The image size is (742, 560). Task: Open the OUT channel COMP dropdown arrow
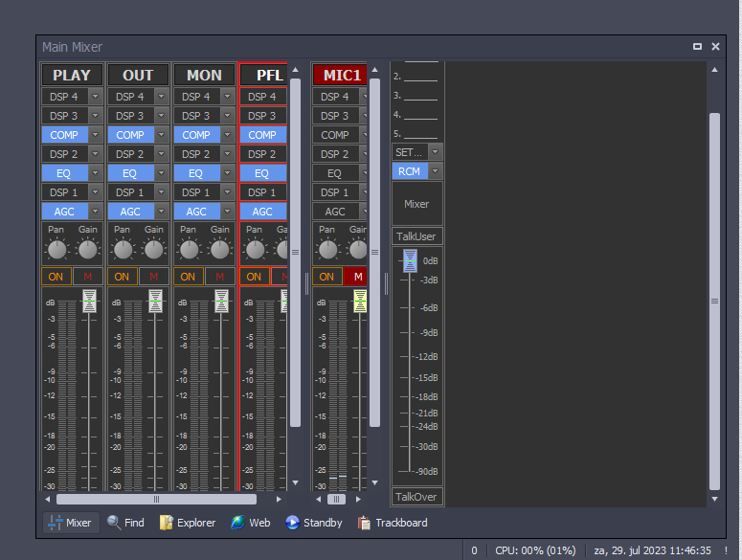coord(161,135)
